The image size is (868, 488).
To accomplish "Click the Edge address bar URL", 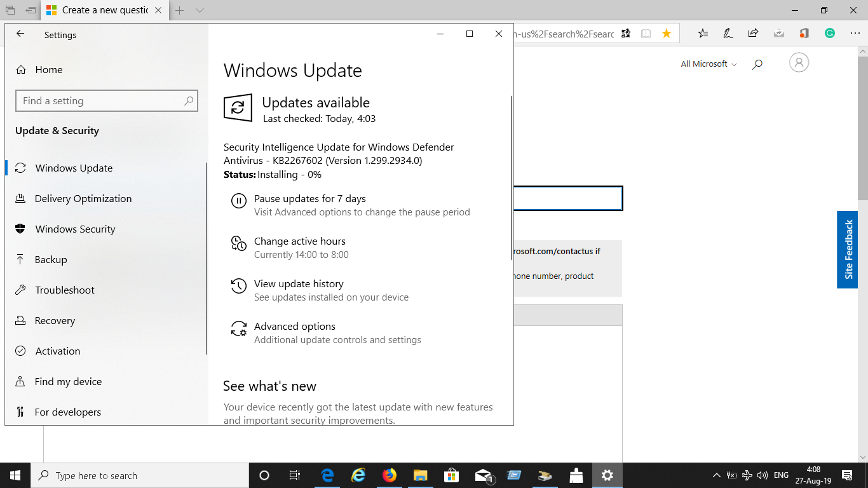I will pyautogui.click(x=564, y=34).
